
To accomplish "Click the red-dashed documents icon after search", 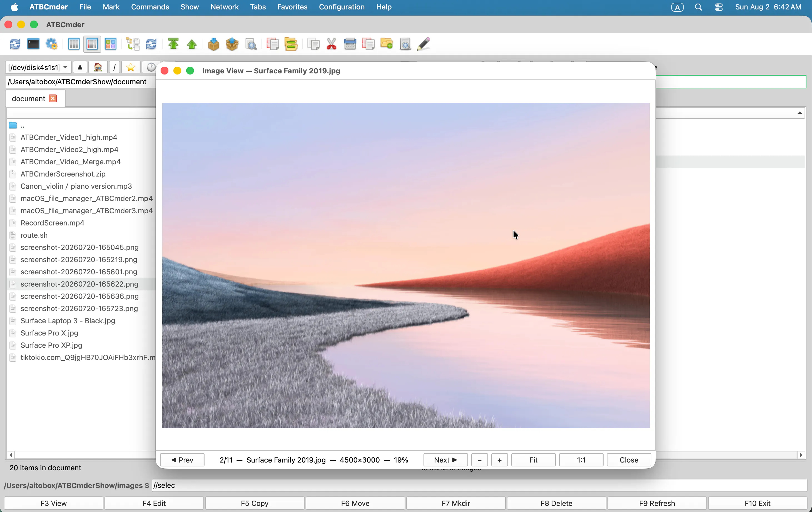I will [x=272, y=44].
